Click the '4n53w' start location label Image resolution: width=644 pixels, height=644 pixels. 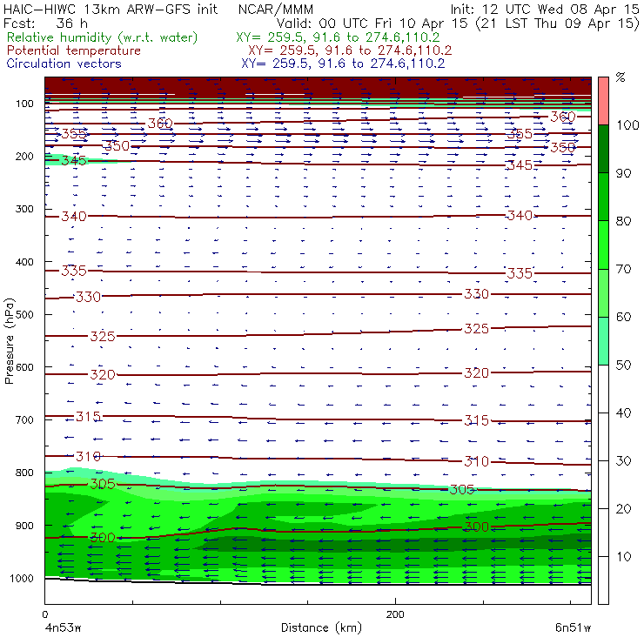coord(63,628)
